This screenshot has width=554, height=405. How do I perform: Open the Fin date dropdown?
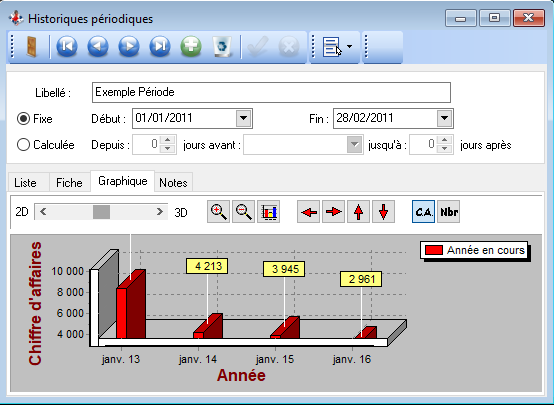444,118
